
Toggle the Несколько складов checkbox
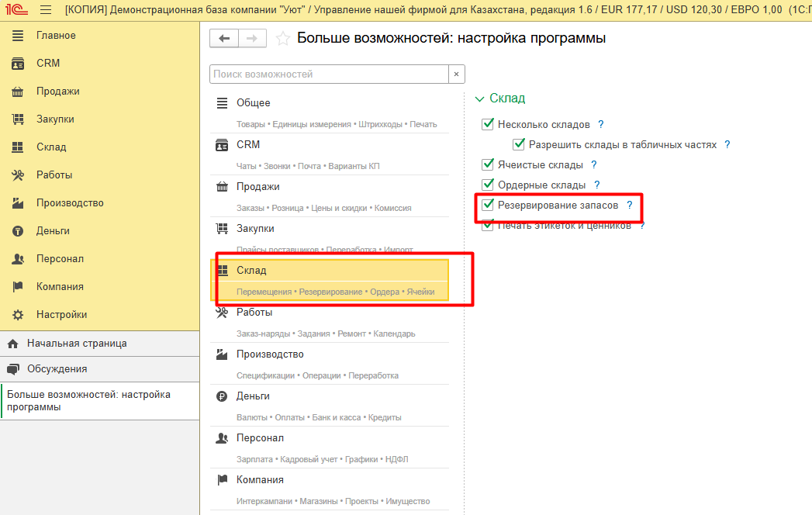(488, 124)
